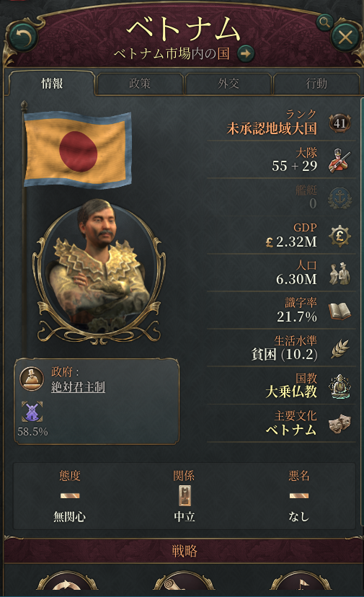Open the 絶対君主制 government link
364x597 pixels.
pos(78,387)
